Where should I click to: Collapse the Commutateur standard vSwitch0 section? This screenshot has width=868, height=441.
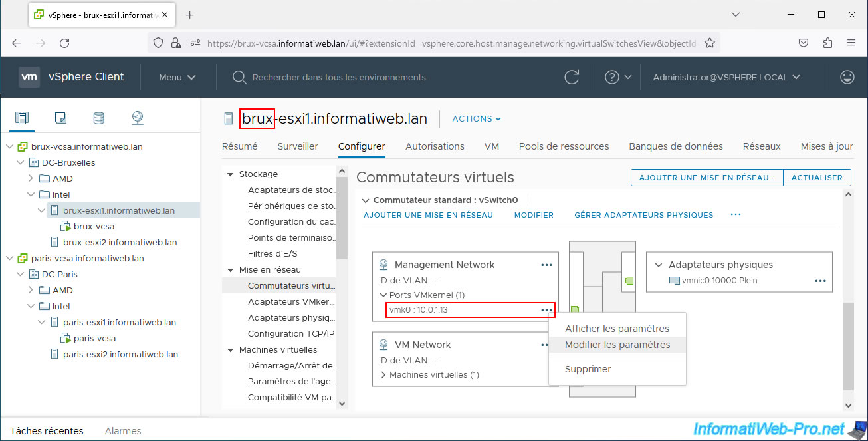tap(365, 200)
